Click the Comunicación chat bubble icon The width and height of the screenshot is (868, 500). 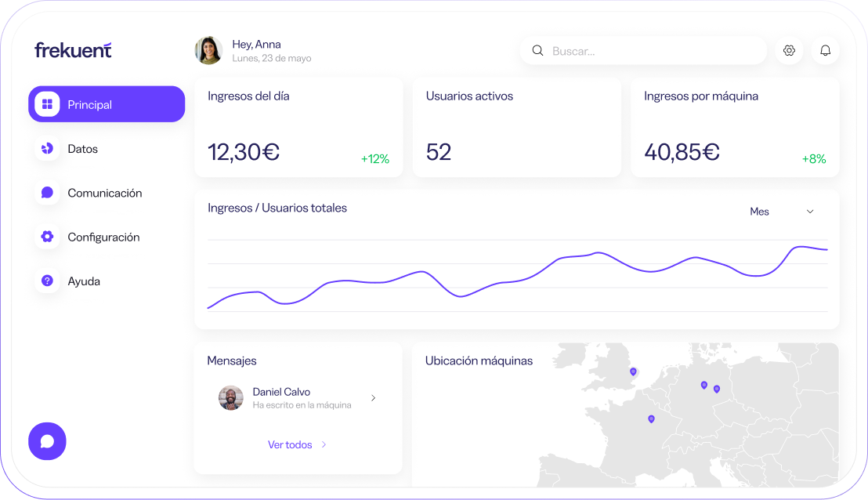pos(47,192)
